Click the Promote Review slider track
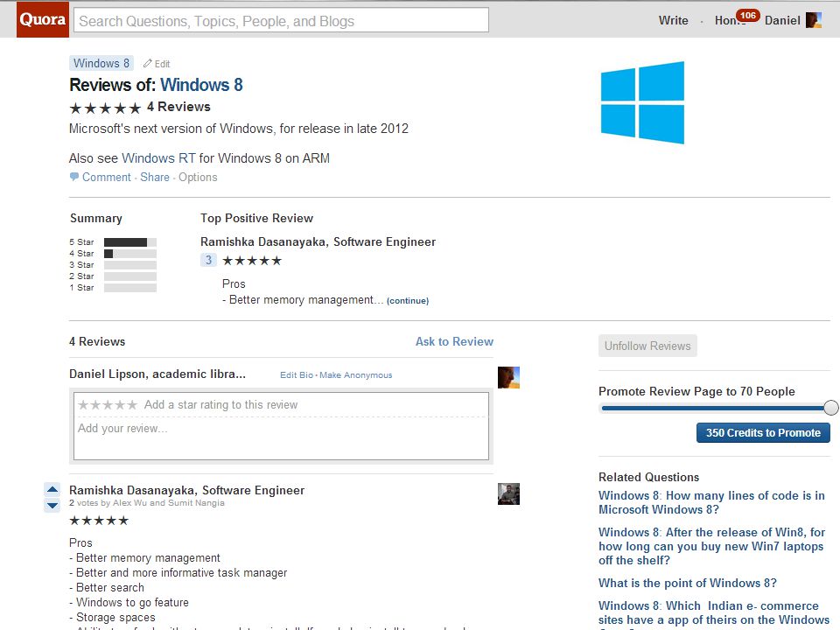The height and width of the screenshot is (630, 840). 712,409
